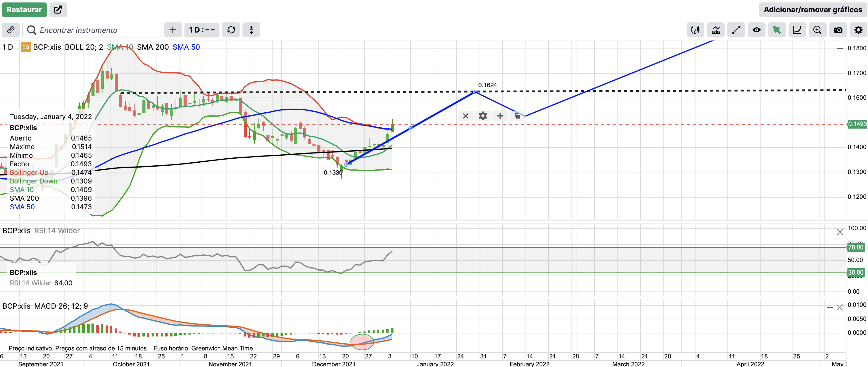The width and height of the screenshot is (868, 367).
Task: Click the link chain icon
Action: click(x=10, y=30)
